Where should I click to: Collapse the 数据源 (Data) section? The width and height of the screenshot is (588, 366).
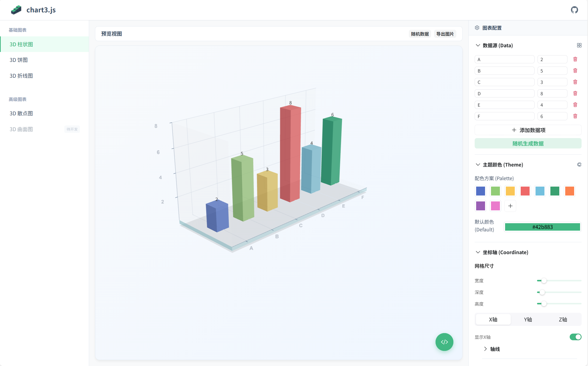tap(478, 45)
